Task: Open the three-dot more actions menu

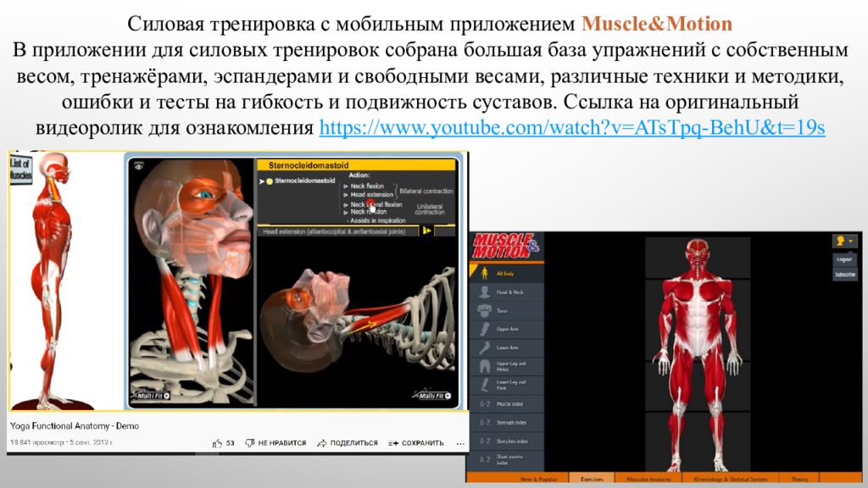Action: click(x=460, y=443)
